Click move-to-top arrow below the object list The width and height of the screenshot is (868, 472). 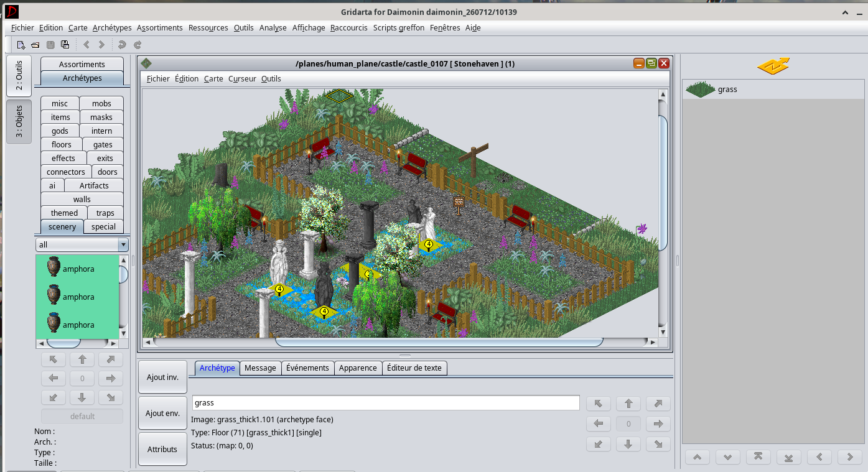pyautogui.click(x=758, y=457)
